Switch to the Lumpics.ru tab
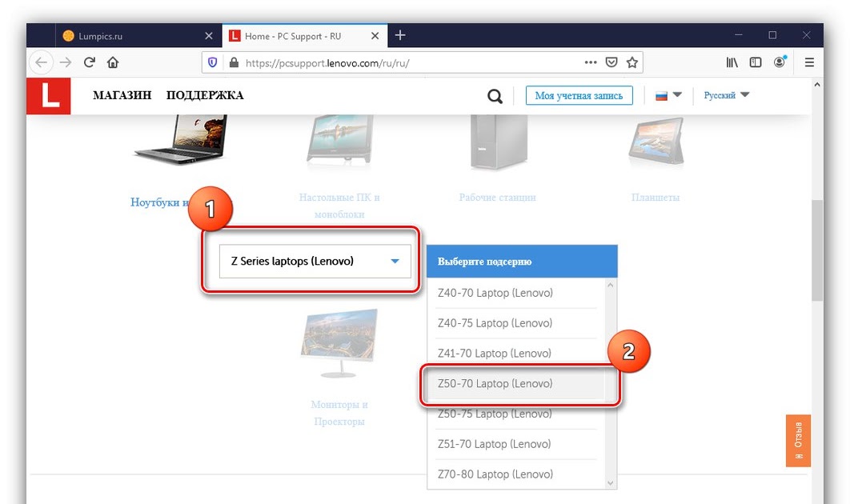 (138, 36)
